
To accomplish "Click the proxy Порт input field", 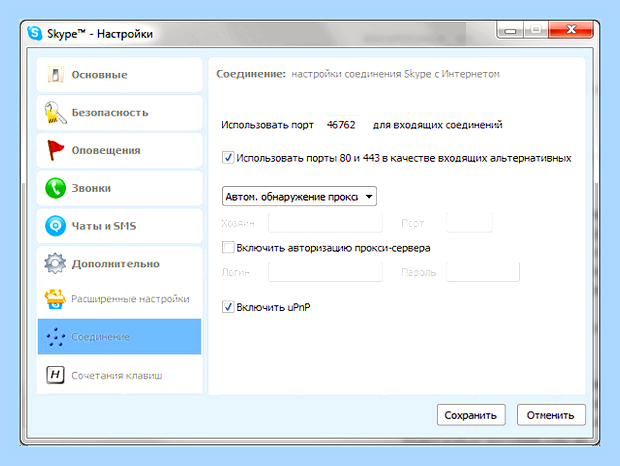I will 469,223.
